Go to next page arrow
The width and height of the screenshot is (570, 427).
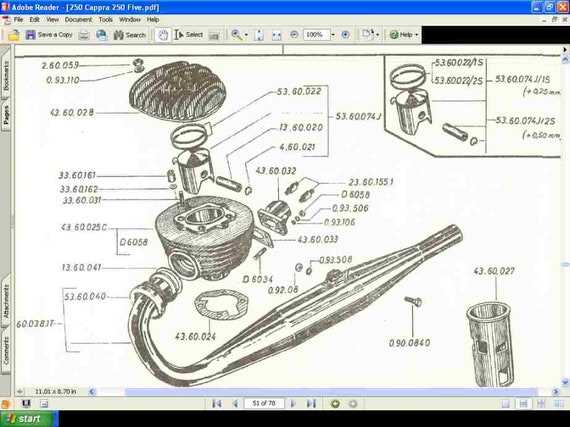pyautogui.click(x=293, y=403)
